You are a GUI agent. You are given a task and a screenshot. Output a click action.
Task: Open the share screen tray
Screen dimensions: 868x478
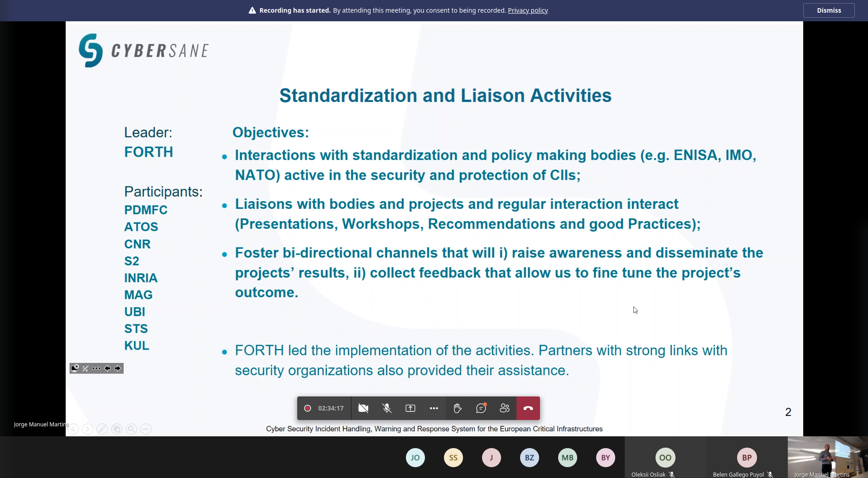point(410,408)
